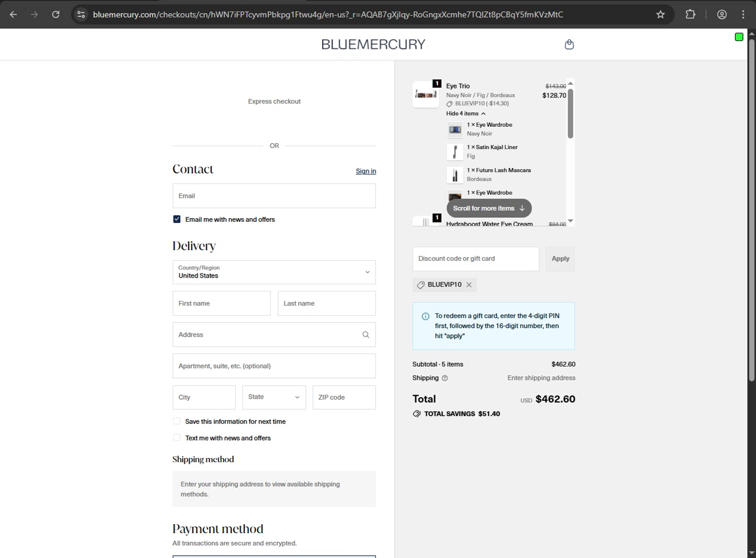This screenshot has width=756, height=558.
Task: Click the order list scroll-up arrow
Action: tap(571, 83)
